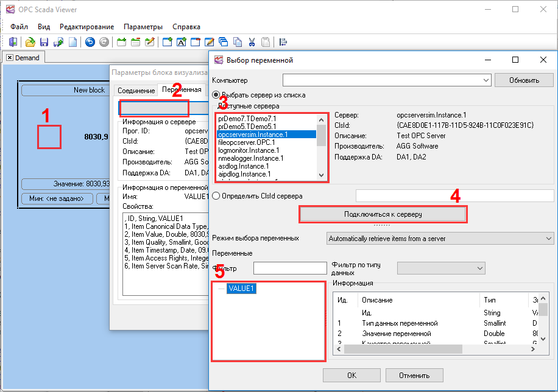Image resolution: width=558 pixels, height=392 pixels.
Task: Click the Описание column header
Action: click(x=419, y=300)
